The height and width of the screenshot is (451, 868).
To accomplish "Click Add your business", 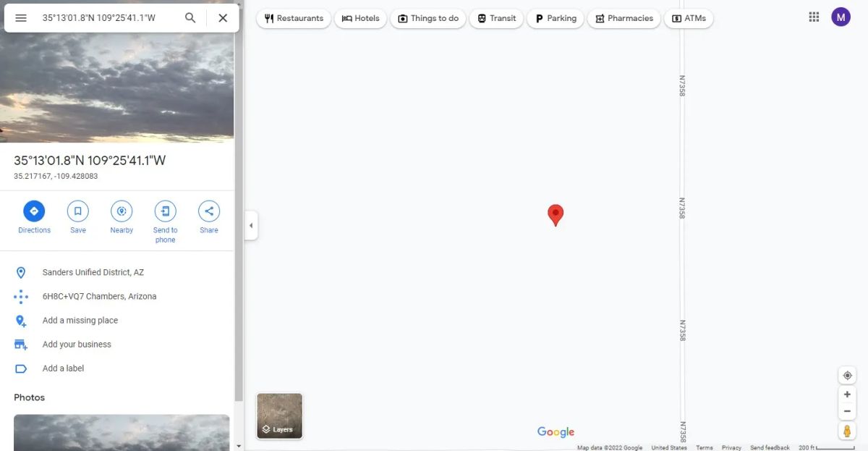I will (x=77, y=345).
